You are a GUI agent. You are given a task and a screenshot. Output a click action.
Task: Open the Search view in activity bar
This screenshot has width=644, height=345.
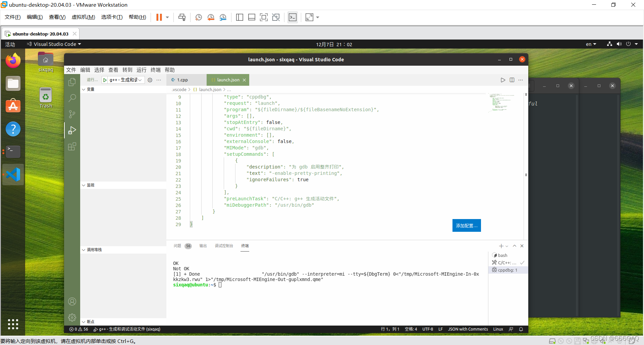tap(72, 98)
